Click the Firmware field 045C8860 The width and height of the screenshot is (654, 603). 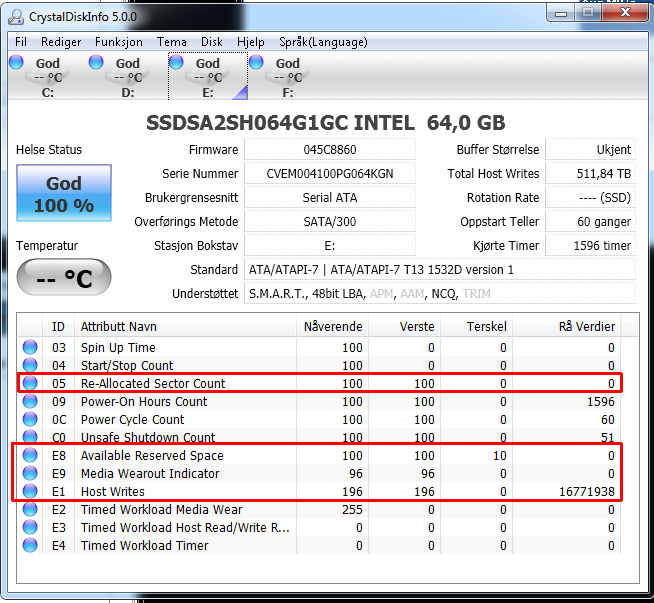point(330,150)
